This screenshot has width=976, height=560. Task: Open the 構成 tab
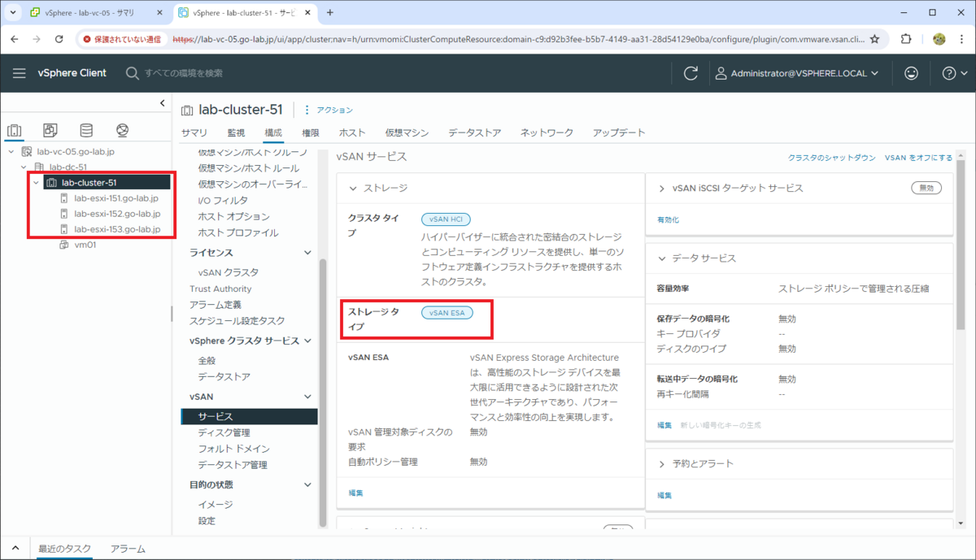click(x=273, y=132)
